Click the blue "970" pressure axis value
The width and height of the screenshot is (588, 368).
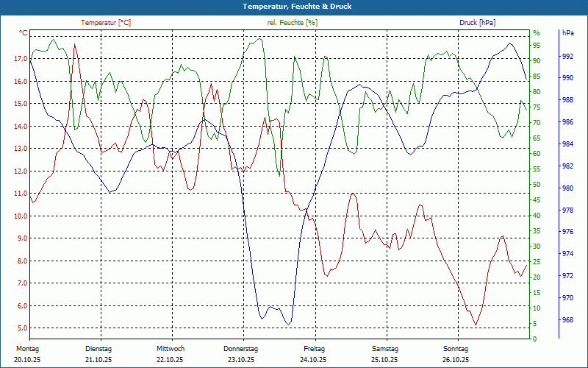point(567,298)
